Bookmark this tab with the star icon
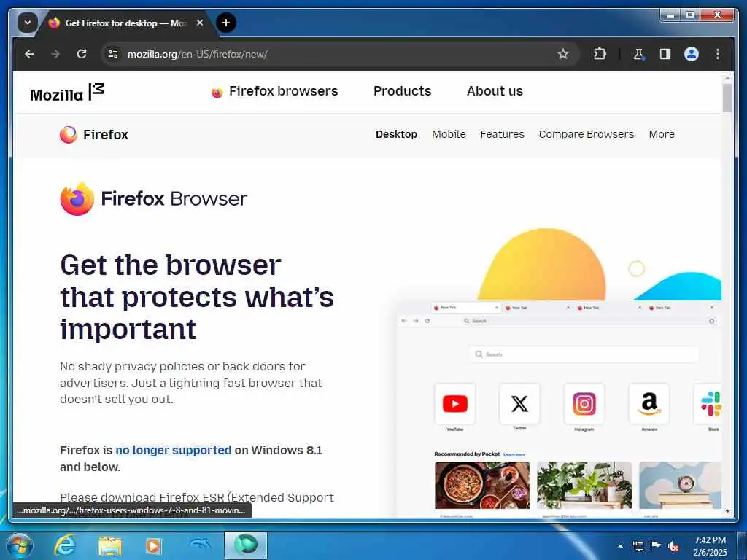Screen dimensions: 747x560 click(x=563, y=54)
